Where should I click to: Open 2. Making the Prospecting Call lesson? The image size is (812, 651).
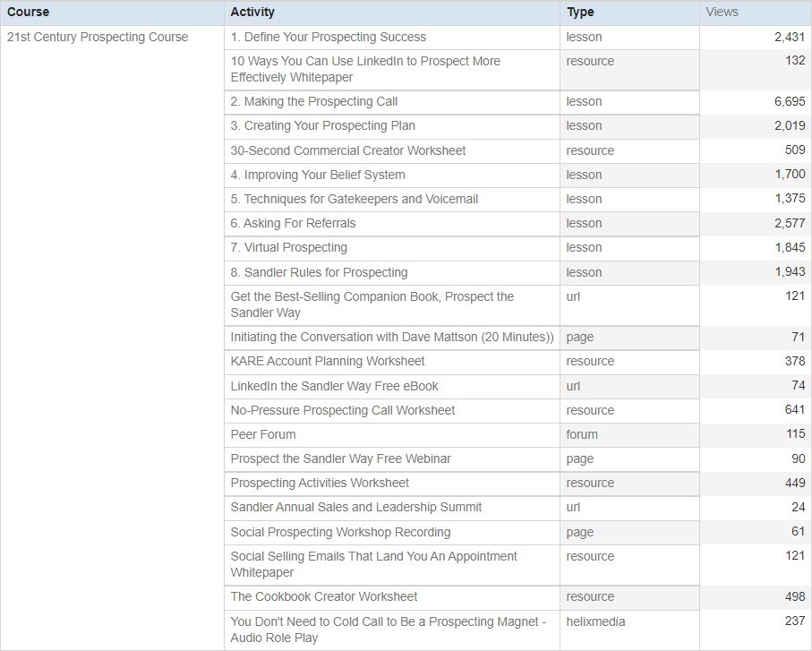314,101
